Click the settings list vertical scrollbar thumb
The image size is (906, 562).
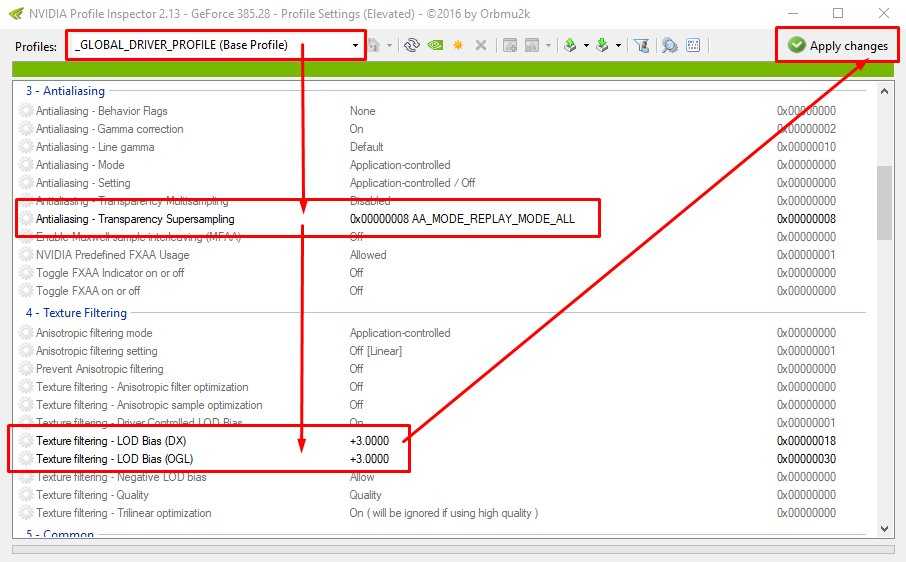pyautogui.click(x=884, y=203)
